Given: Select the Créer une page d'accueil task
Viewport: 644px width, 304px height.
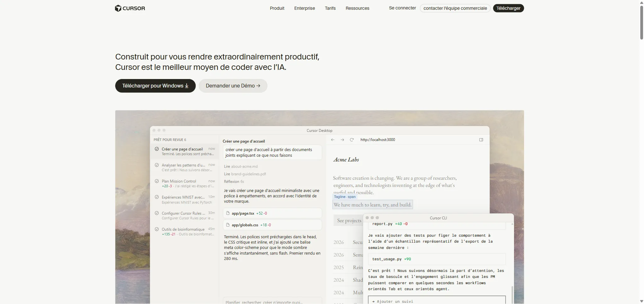Looking at the screenshot, I should pos(184,151).
